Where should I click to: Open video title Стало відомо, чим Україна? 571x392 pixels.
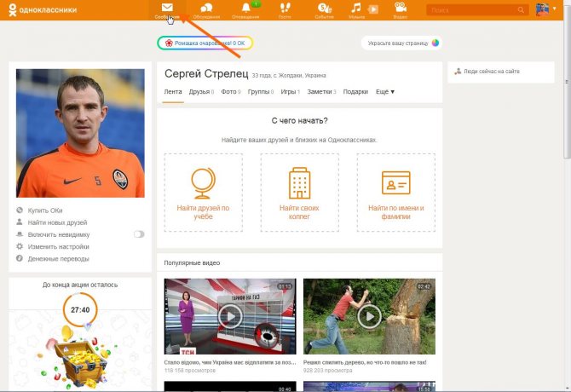230,362
